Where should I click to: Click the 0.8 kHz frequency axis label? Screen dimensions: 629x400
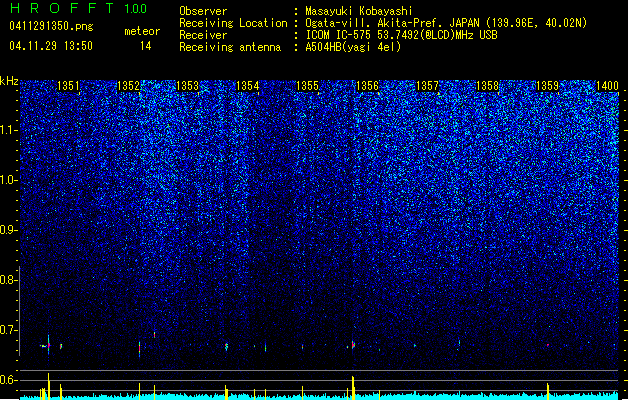click(x=8, y=280)
